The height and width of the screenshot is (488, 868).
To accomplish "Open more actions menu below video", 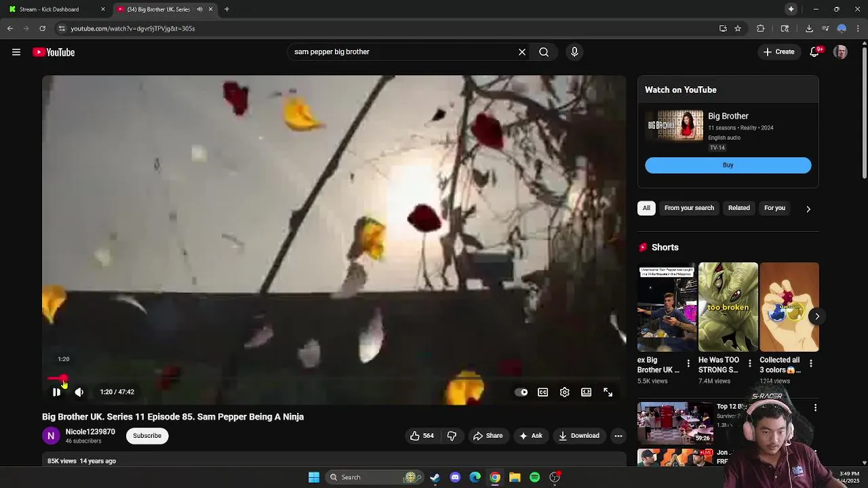I will coord(618,436).
